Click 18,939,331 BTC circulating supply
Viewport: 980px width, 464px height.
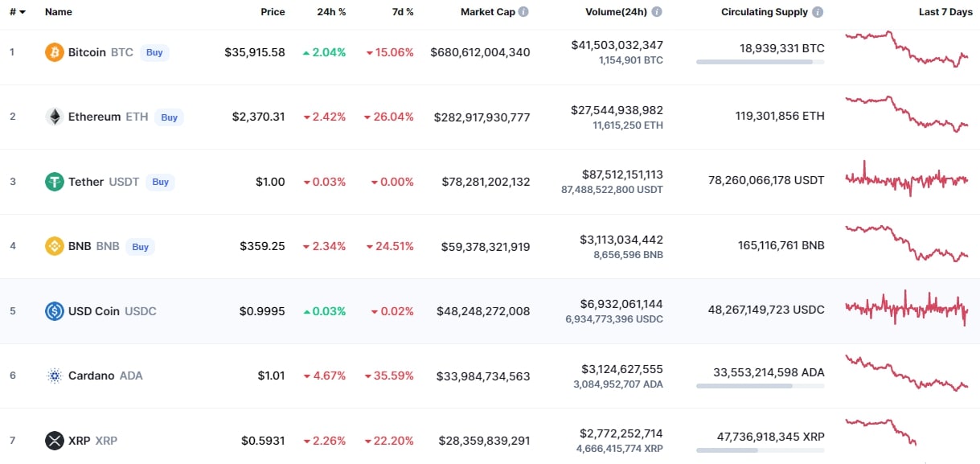(782, 48)
